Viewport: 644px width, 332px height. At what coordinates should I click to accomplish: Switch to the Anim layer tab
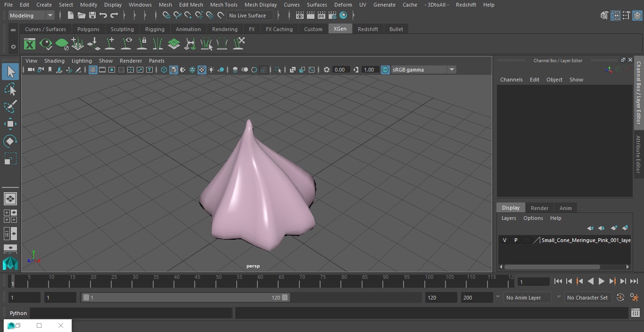tap(565, 208)
